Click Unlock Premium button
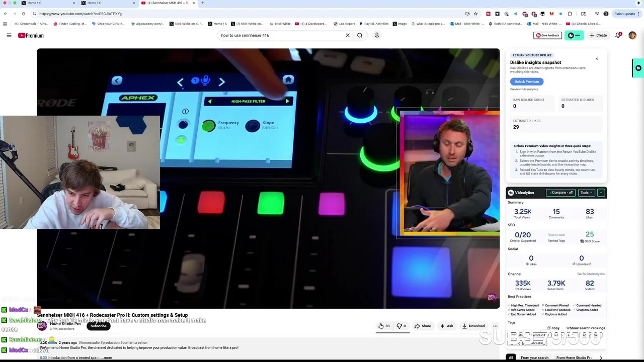 coord(527,81)
